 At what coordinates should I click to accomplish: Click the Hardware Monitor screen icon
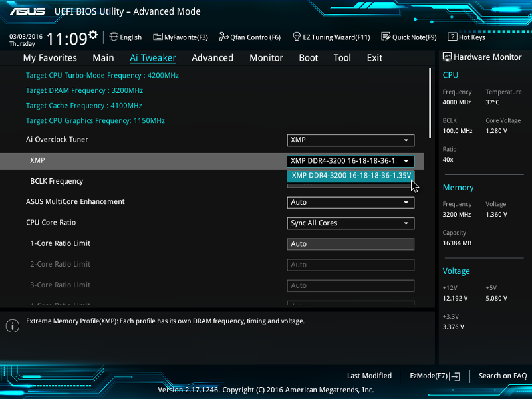coord(447,57)
